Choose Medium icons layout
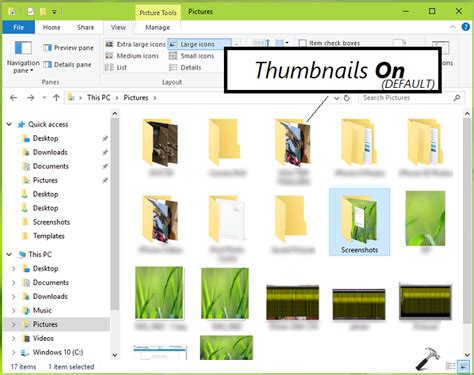Screen dimensions: 474x375 coord(132,56)
